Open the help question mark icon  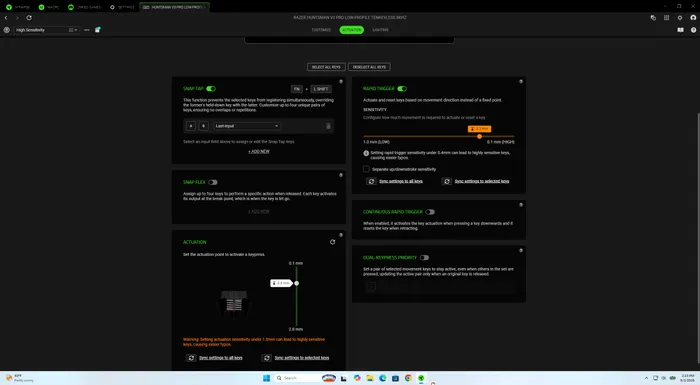[x=693, y=30]
